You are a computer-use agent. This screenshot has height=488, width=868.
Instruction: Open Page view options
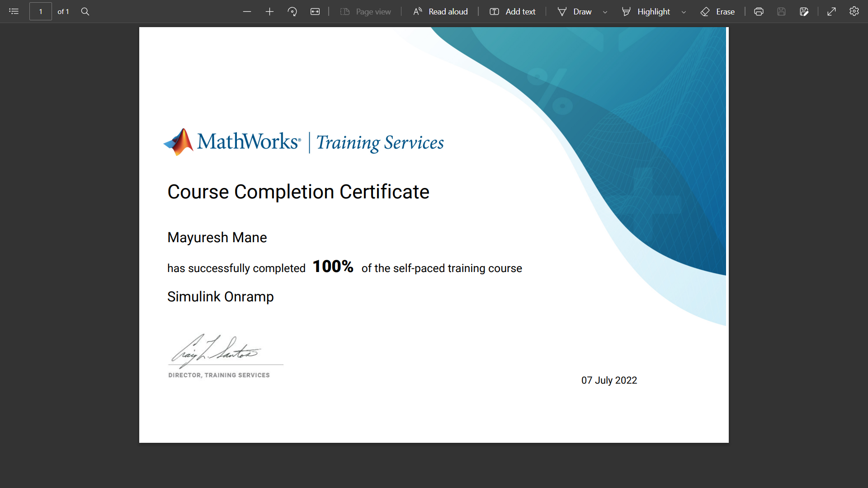(365, 11)
